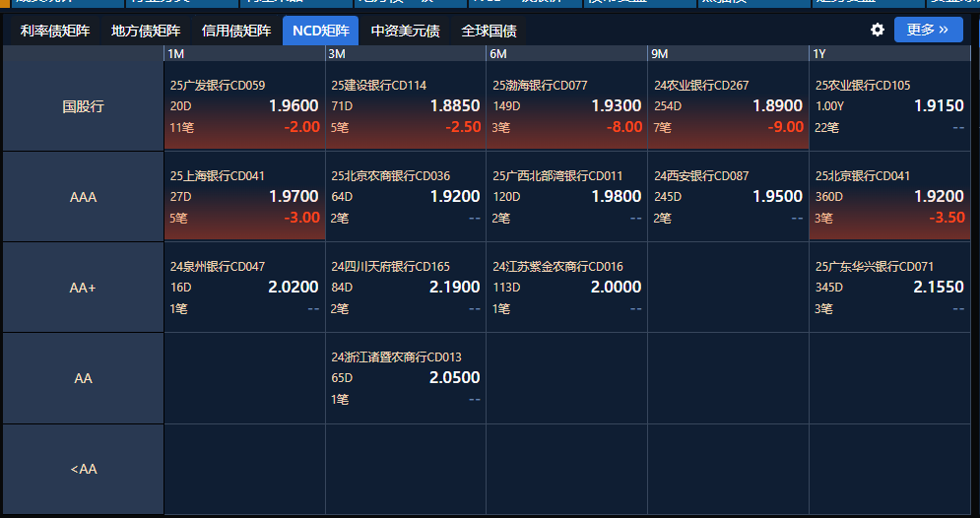980x518 pixels.
Task: Select the NCD矩阵 tab
Action: (x=321, y=31)
